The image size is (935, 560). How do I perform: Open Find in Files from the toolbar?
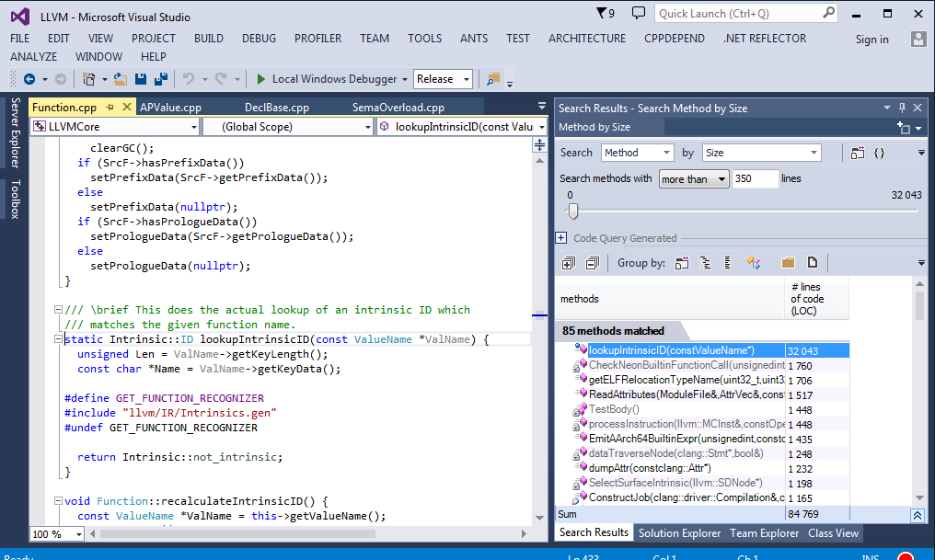tap(493, 79)
